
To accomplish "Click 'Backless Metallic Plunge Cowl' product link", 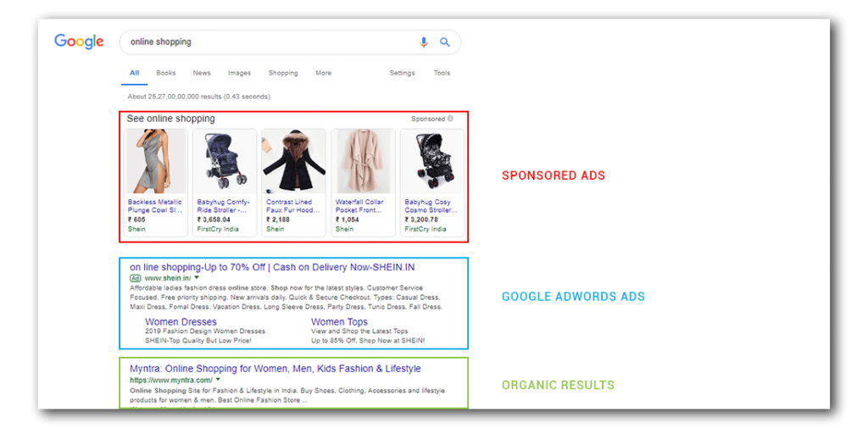I will [154, 206].
